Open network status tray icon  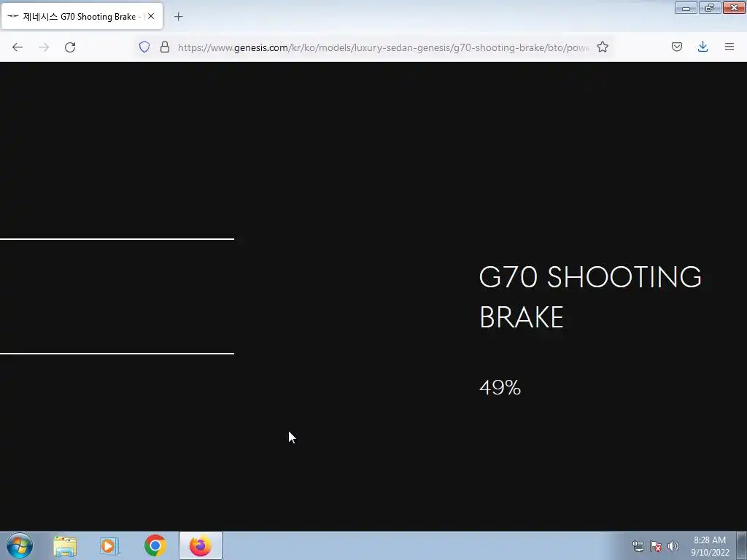click(638, 546)
